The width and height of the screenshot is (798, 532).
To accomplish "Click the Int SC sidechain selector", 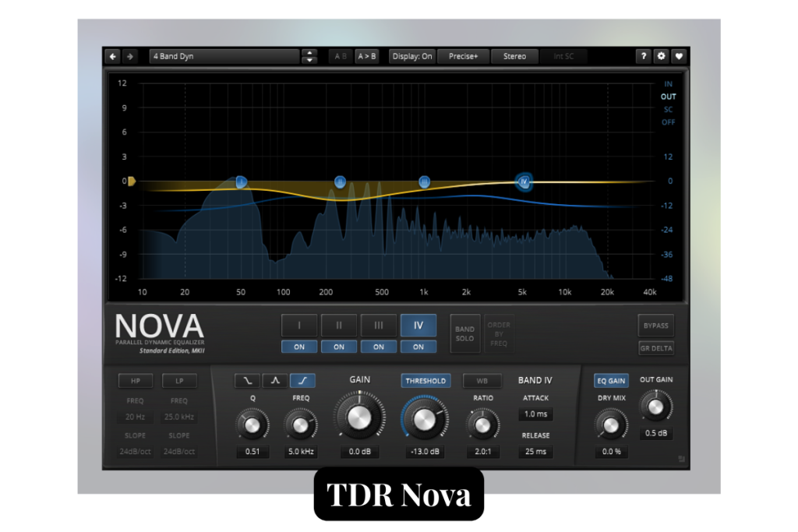I will pos(563,56).
